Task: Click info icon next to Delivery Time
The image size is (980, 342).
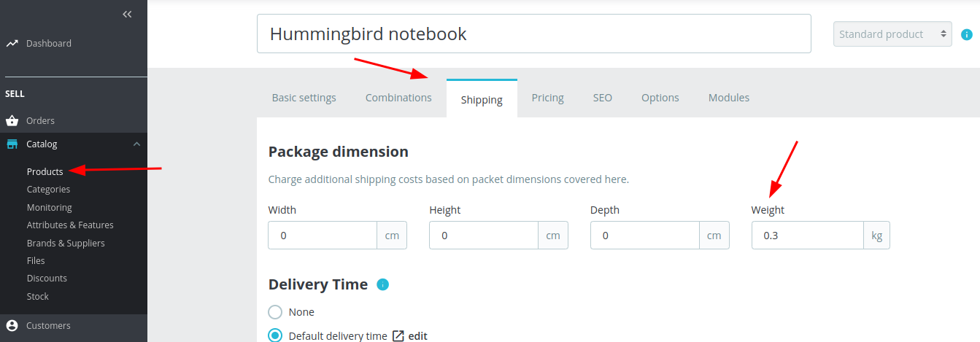Action: click(383, 284)
